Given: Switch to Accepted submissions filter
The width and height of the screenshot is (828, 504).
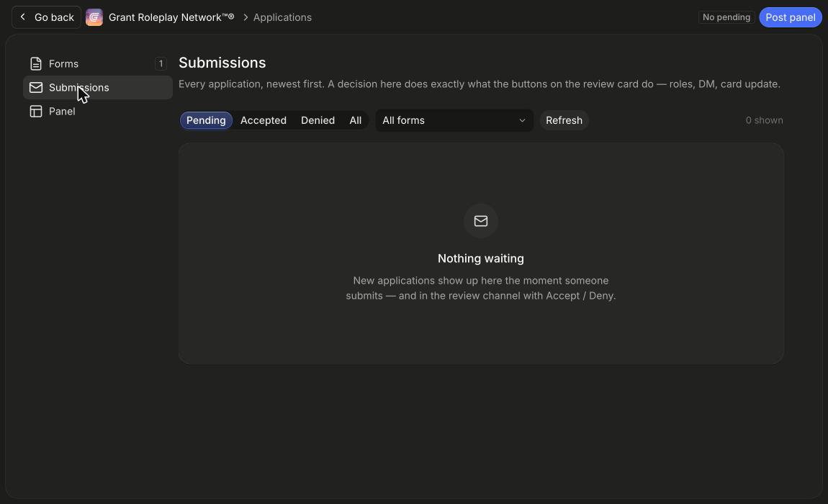Looking at the screenshot, I should 264,120.
